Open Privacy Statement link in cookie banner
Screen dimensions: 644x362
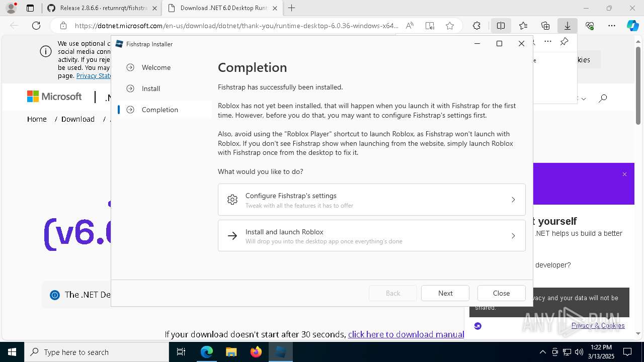pos(94,75)
